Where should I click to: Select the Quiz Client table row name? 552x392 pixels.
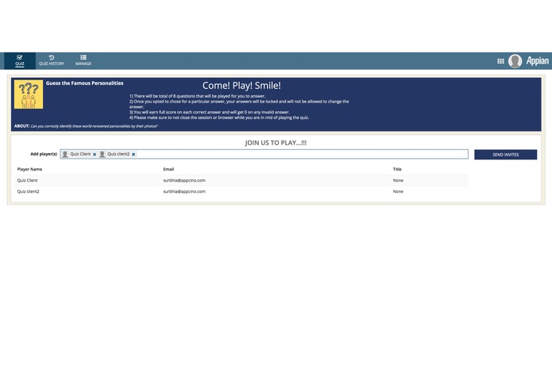pyautogui.click(x=27, y=180)
